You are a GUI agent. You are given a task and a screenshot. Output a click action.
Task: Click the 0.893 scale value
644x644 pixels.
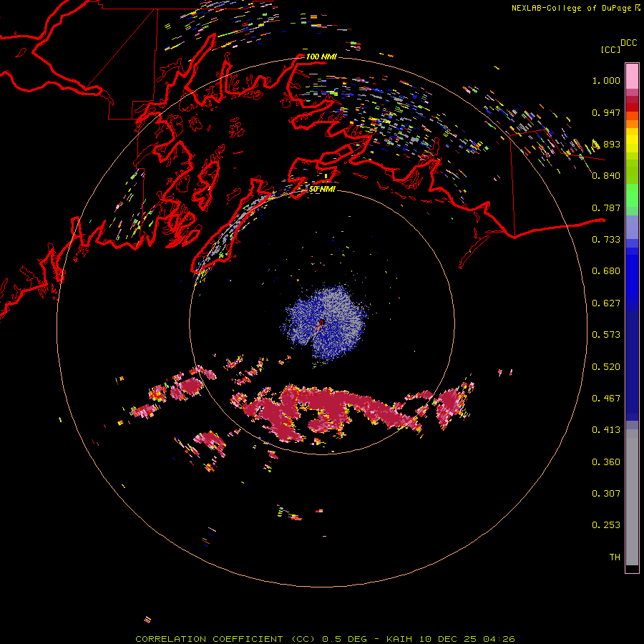click(x=606, y=144)
